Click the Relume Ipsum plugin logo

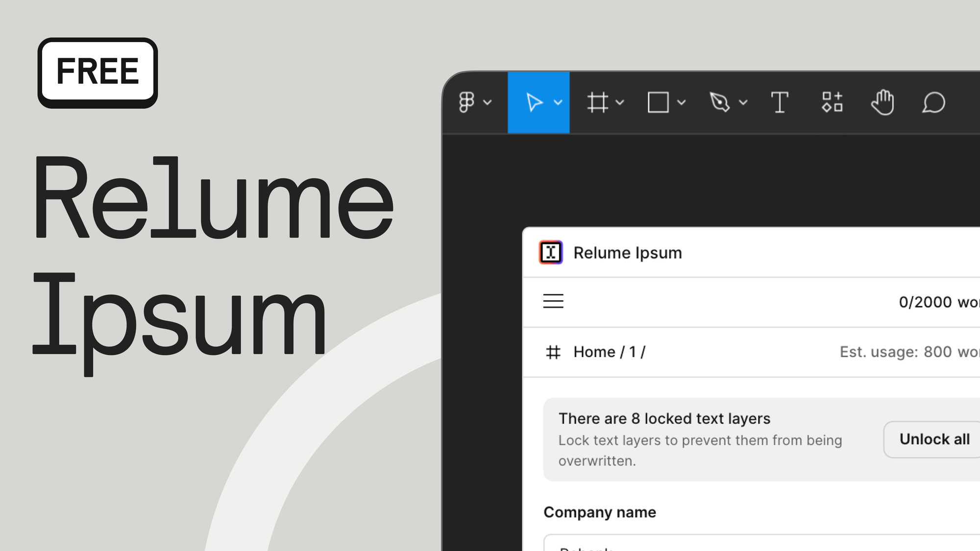(551, 253)
